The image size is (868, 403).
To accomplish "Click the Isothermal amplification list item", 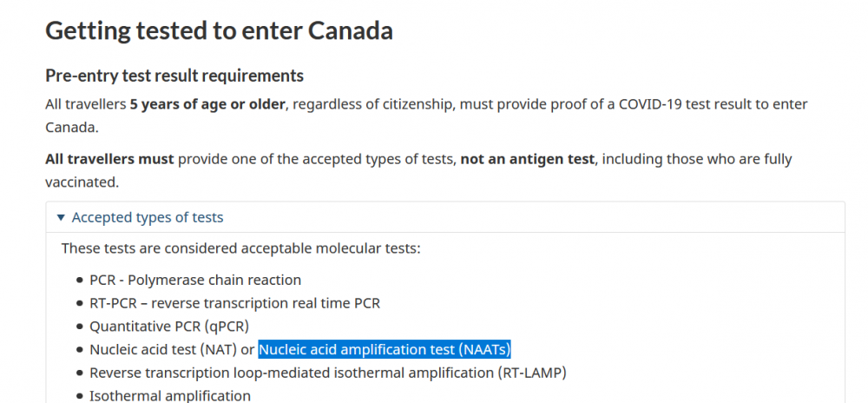I will pyautogui.click(x=170, y=396).
